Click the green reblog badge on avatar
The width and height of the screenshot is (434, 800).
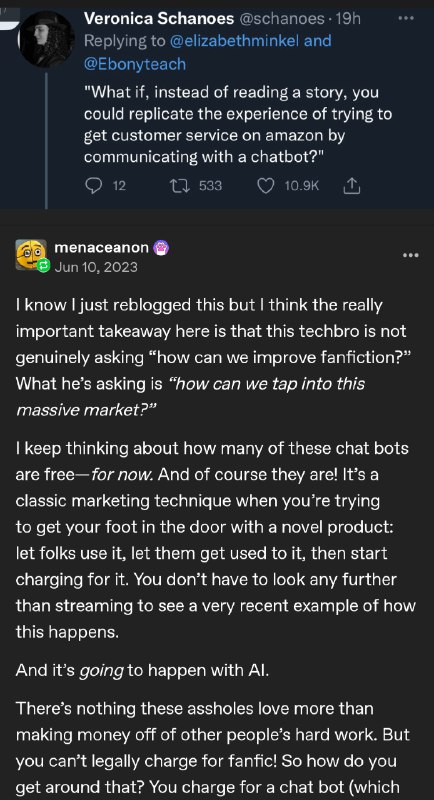point(44,265)
